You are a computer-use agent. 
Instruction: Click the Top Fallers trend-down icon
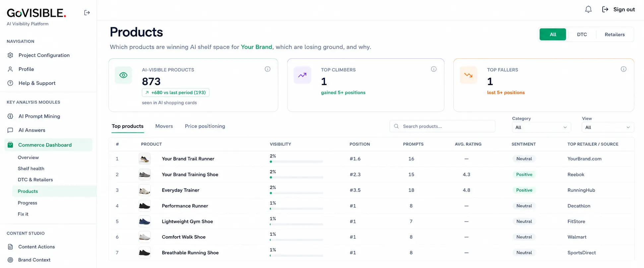(x=468, y=75)
